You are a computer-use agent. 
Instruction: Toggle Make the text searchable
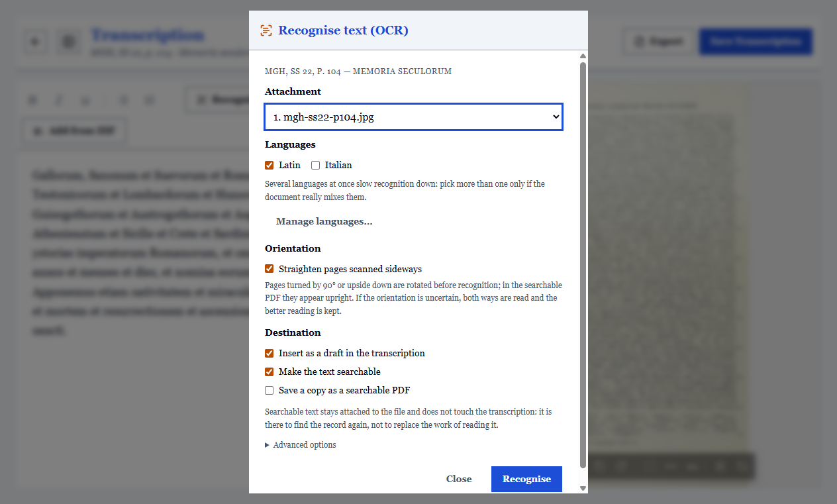270,372
